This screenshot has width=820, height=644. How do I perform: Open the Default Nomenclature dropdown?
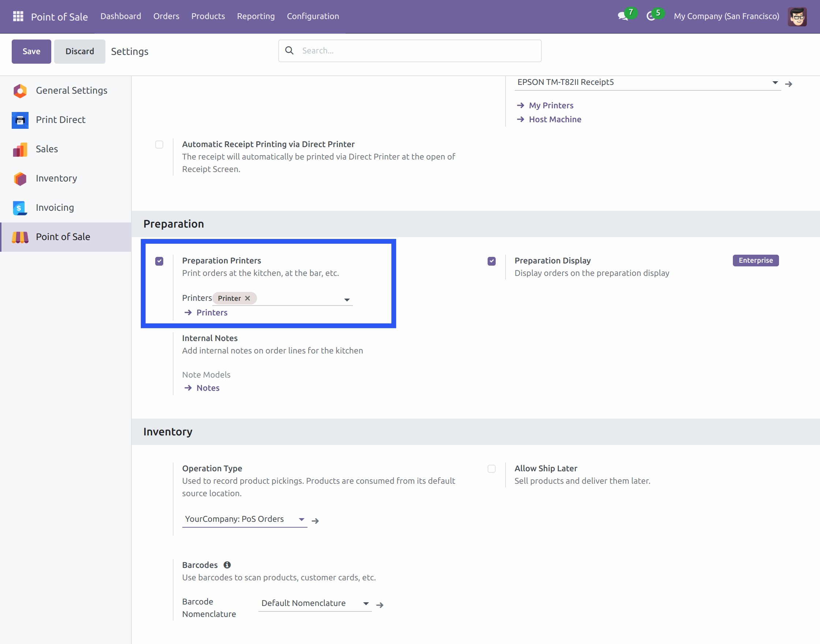tap(365, 603)
